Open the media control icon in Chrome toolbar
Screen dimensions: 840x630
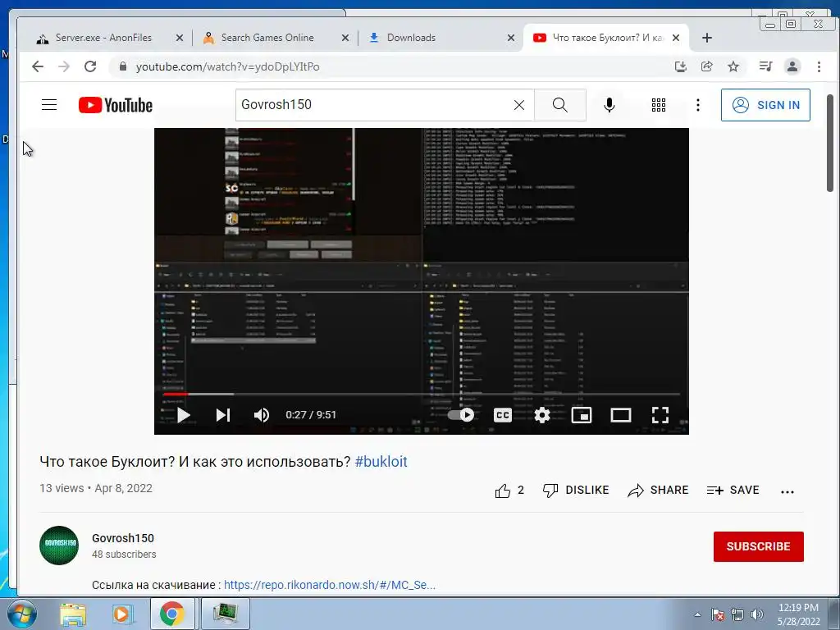765,66
